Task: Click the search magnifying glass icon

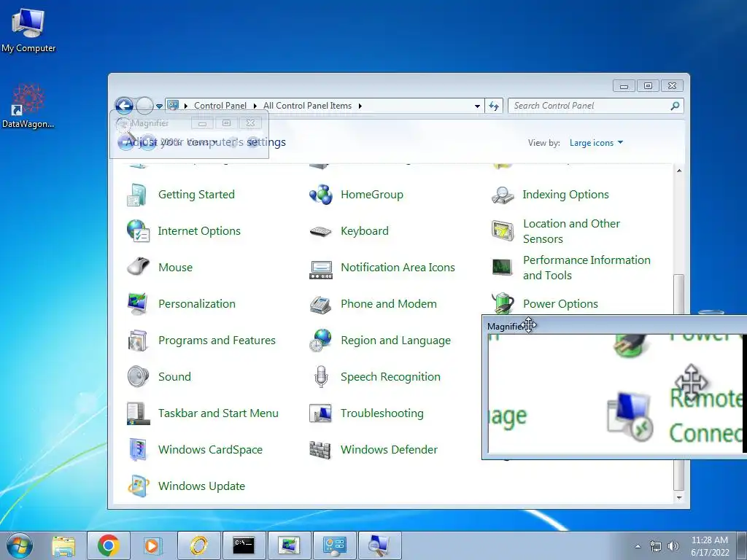Action: (675, 106)
